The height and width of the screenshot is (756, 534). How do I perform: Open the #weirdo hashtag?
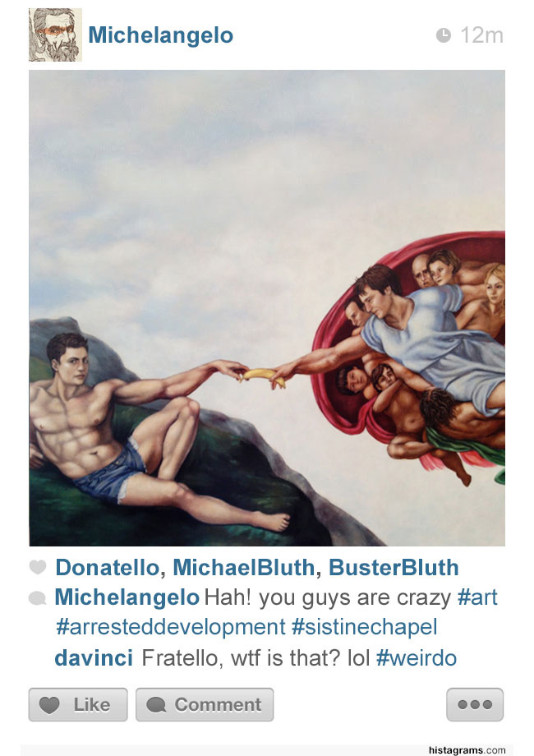click(417, 657)
